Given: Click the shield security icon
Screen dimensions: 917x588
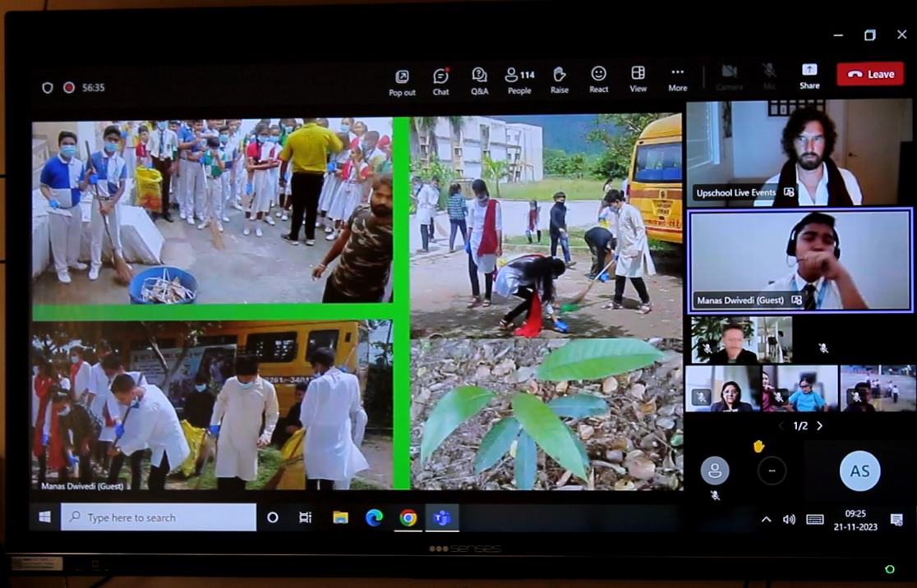Looking at the screenshot, I should (48, 88).
